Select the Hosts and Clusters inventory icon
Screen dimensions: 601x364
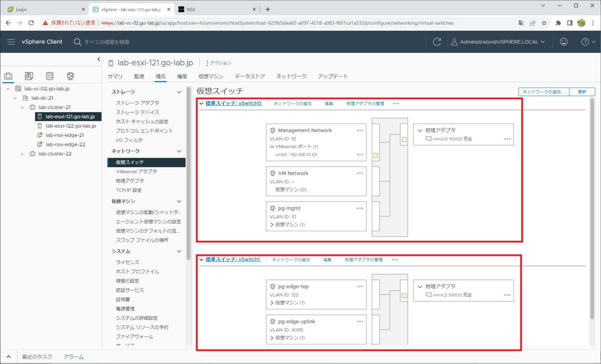tap(8, 76)
